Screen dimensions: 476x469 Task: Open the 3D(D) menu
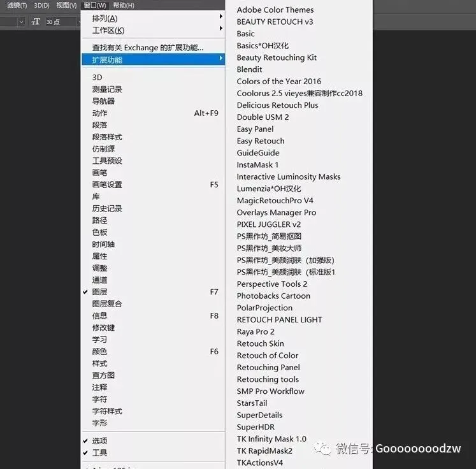(41, 6)
